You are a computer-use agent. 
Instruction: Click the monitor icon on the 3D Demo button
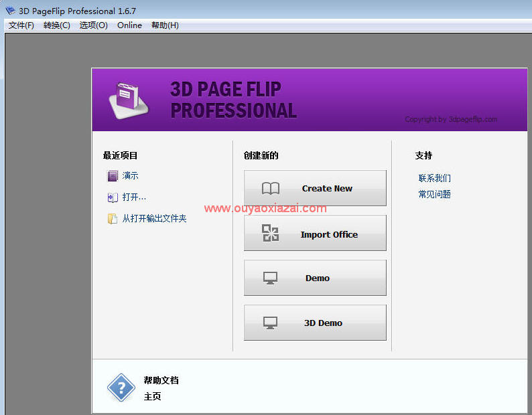(271, 323)
